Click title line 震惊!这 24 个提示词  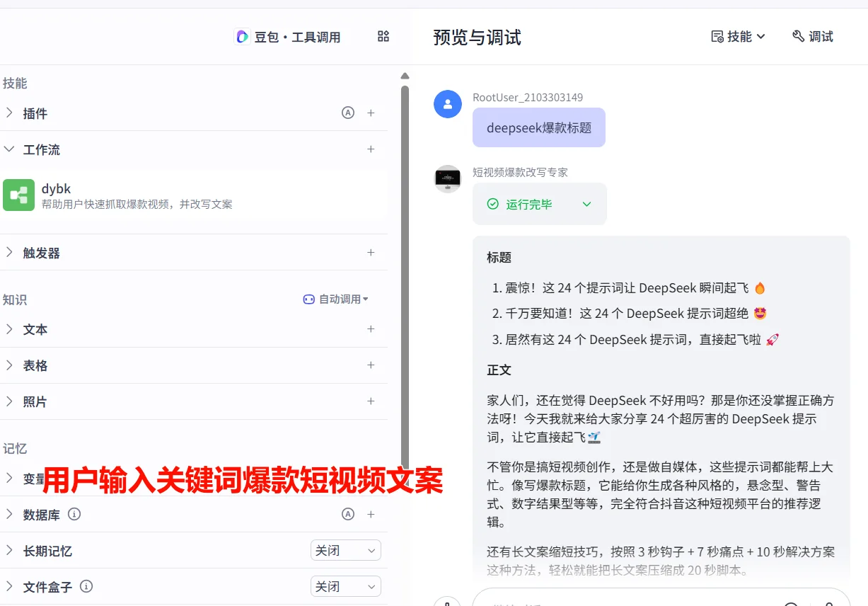click(635, 287)
